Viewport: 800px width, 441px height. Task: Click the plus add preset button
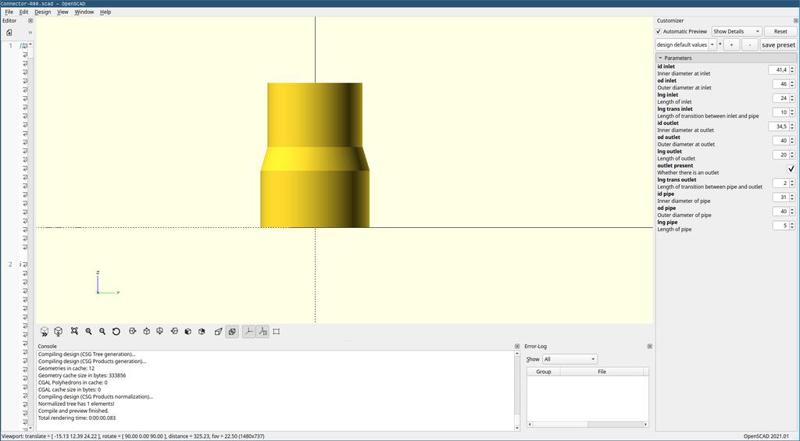click(731, 45)
